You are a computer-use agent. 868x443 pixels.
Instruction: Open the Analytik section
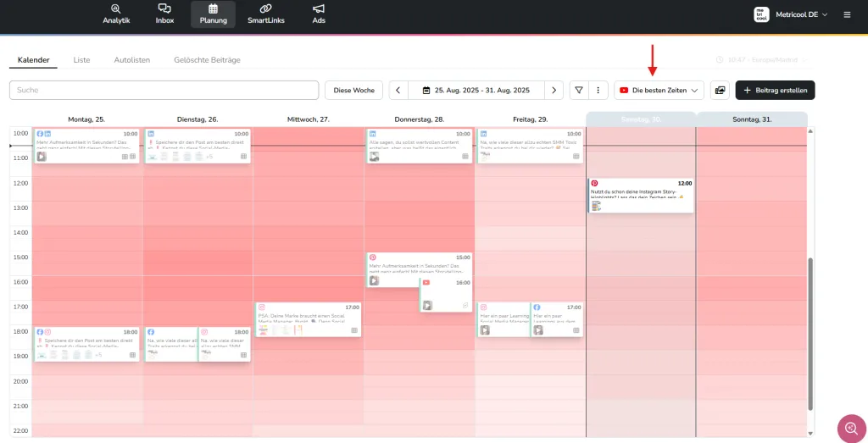[x=116, y=14]
